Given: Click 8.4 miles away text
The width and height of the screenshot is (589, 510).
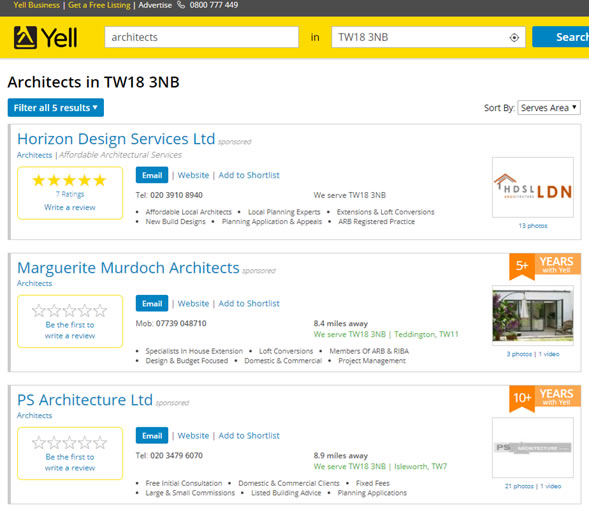Looking at the screenshot, I should click(x=341, y=324).
